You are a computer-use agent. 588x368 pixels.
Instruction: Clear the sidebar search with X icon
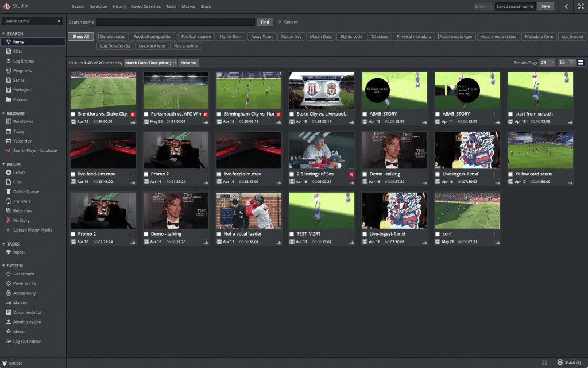(59, 21)
